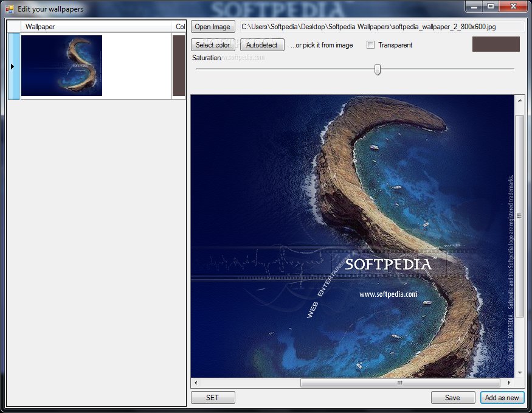This screenshot has width=532, height=413.
Task: Run Autodetect for the color
Action: (262, 45)
